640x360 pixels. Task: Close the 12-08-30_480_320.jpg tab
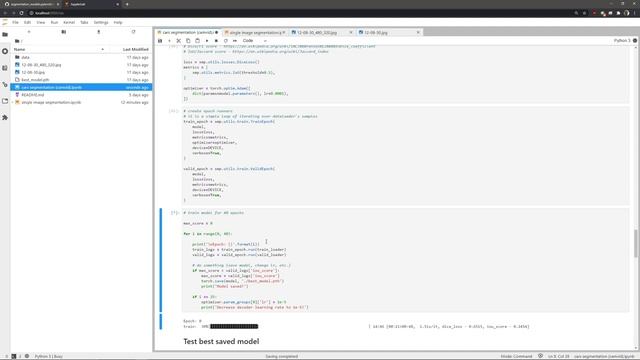click(351, 32)
